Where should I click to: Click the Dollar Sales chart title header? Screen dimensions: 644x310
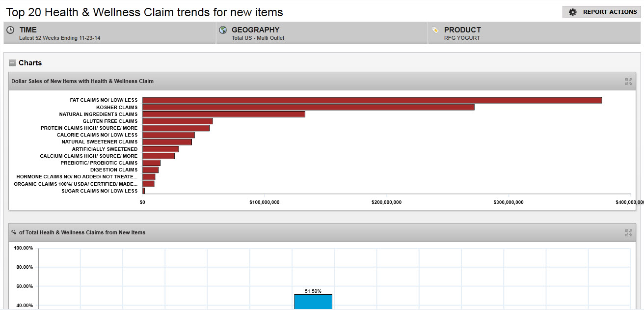pos(82,81)
